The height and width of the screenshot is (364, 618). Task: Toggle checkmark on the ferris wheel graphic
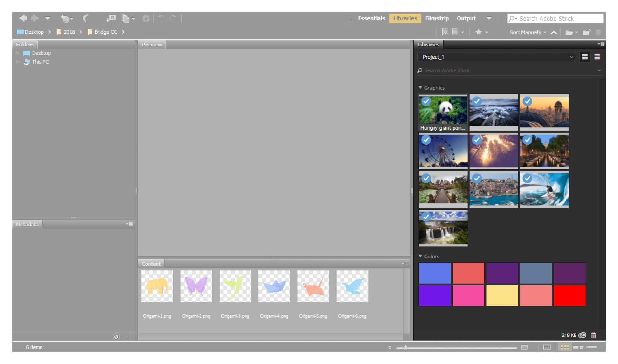pyautogui.click(x=426, y=140)
